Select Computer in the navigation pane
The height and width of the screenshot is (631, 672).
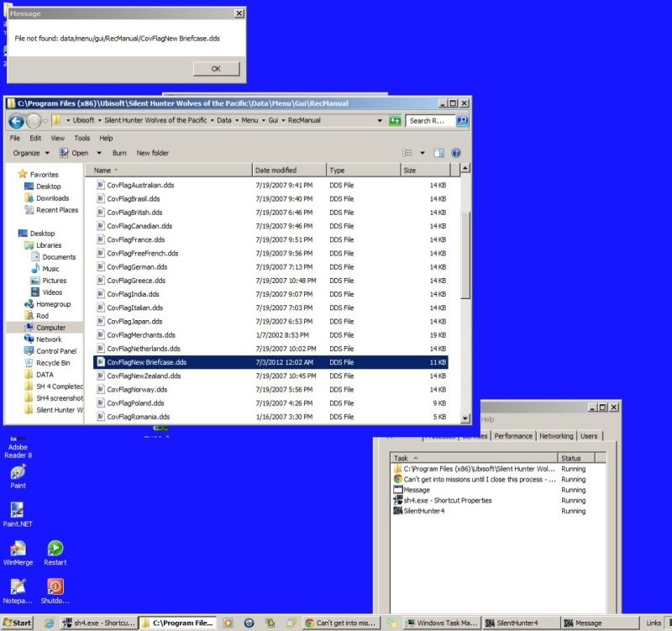tap(50, 328)
